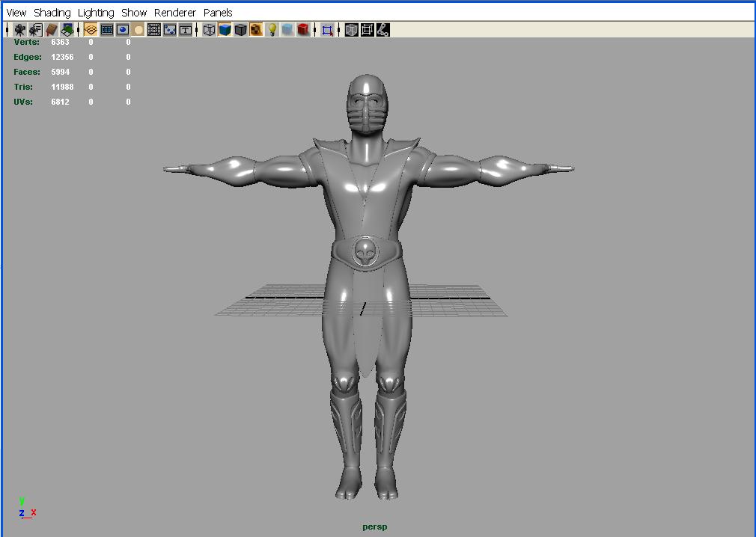Select the character's masked head
The width and height of the screenshot is (756, 537).
[x=367, y=103]
